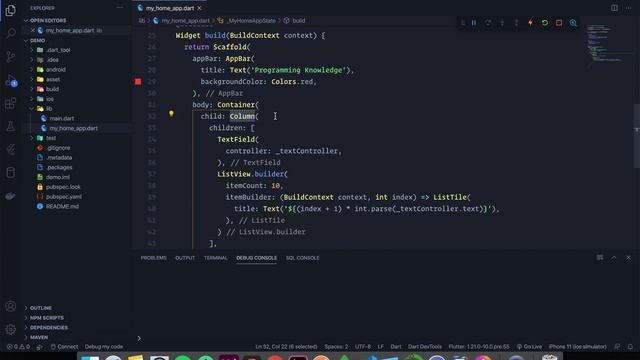Click Connect in the status bar
This screenshot has width=640, height=360.
[64, 347]
